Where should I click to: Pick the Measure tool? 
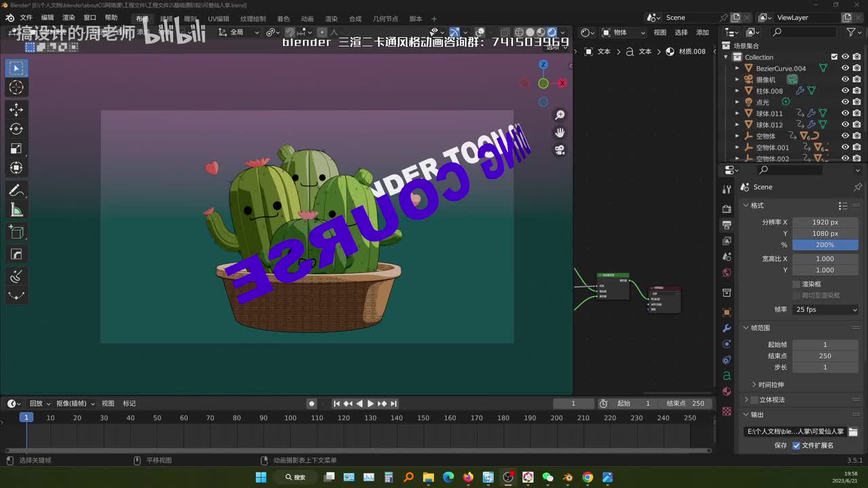[x=16, y=210]
